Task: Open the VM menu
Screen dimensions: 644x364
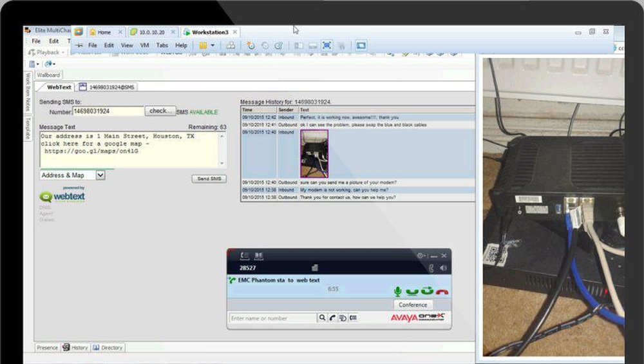Action: pos(144,45)
